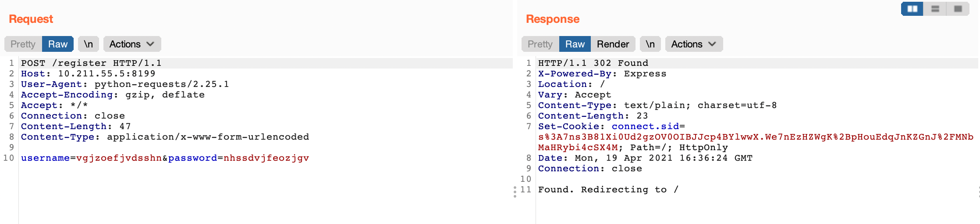Toggle \n non-printable characters in Response
980x224 pixels.
click(x=650, y=44)
